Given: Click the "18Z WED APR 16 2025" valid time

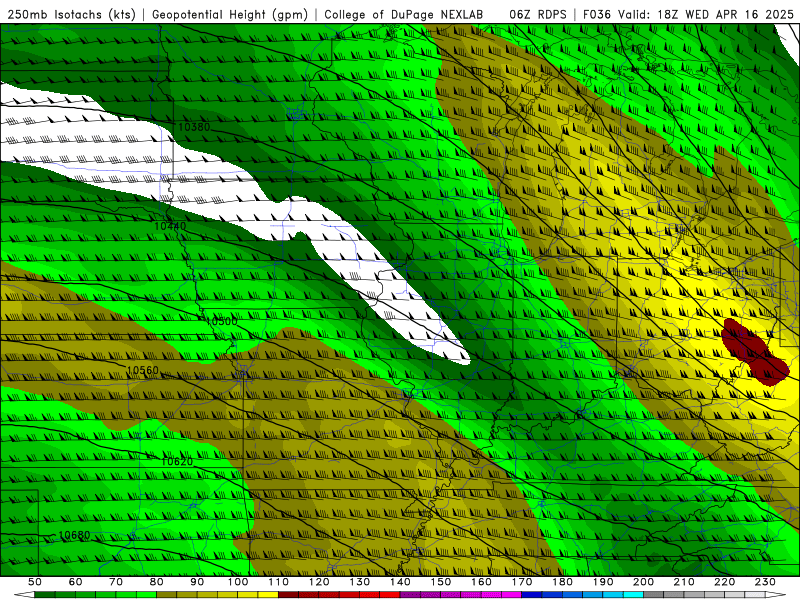Looking at the screenshot, I should click(x=726, y=14).
